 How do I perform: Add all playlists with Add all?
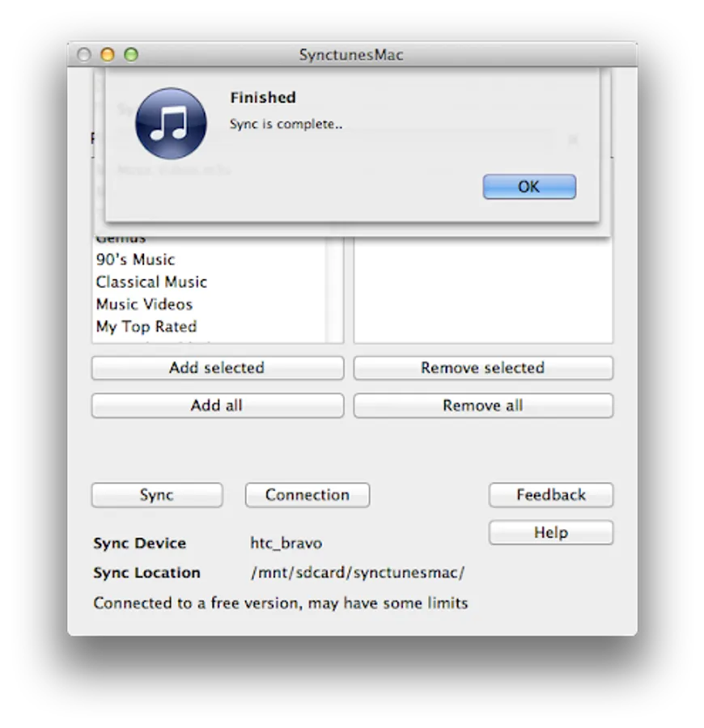point(218,405)
